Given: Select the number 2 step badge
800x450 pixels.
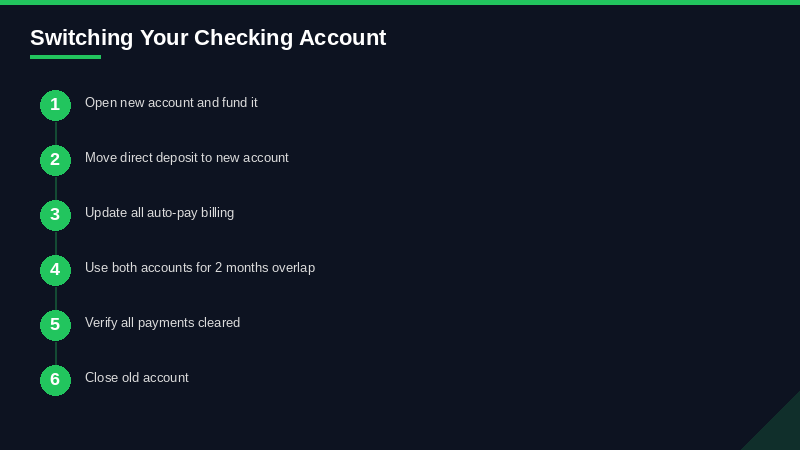Looking at the screenshot, I should [55, 160].
